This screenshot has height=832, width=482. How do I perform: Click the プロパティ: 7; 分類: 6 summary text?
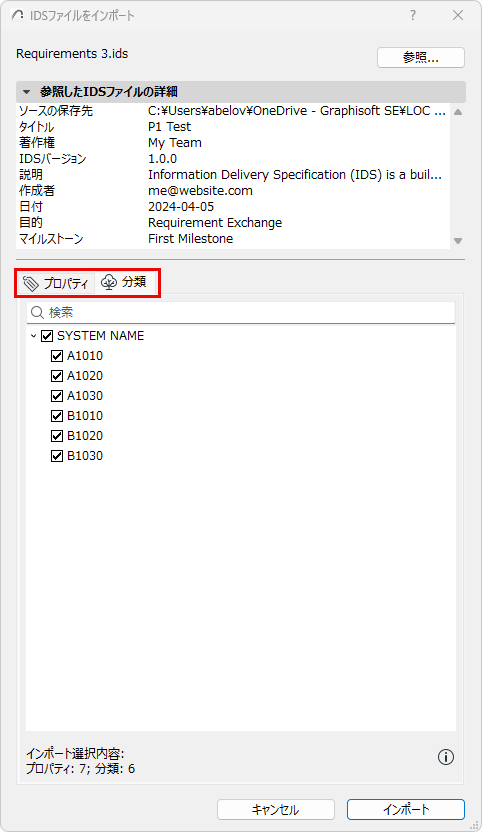(x=80, y=768)
